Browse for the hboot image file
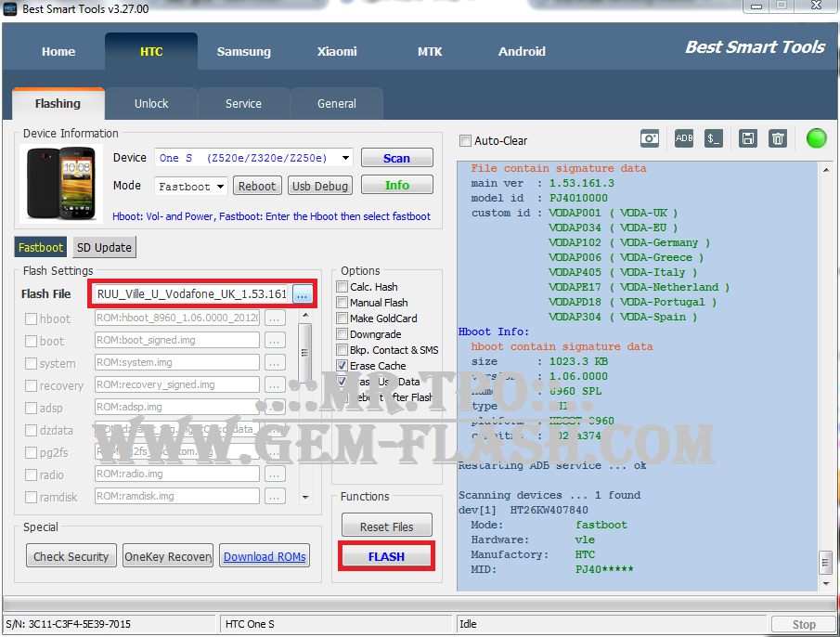The width and height of the screenshot is (840, 637). click(x=274, y=318)
